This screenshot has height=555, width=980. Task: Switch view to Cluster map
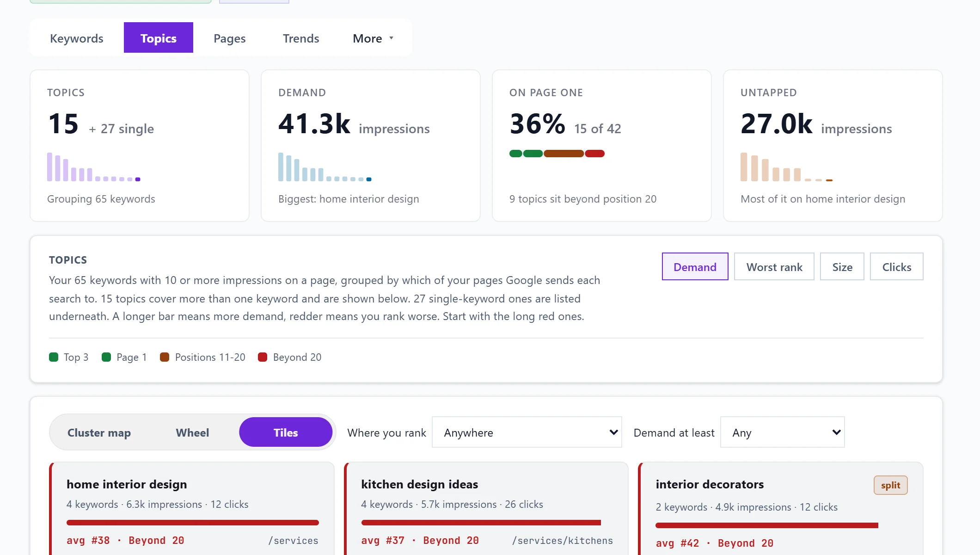point(99,432)
